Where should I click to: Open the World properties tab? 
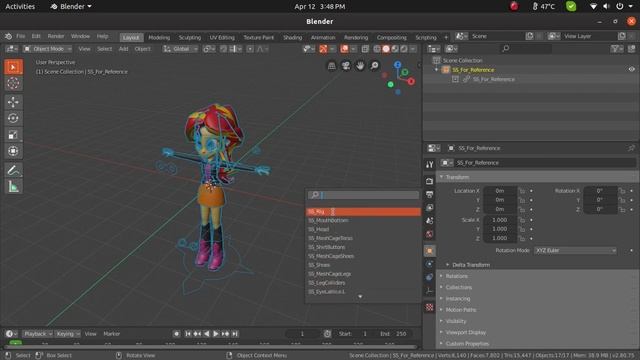(x=429, y=234)
